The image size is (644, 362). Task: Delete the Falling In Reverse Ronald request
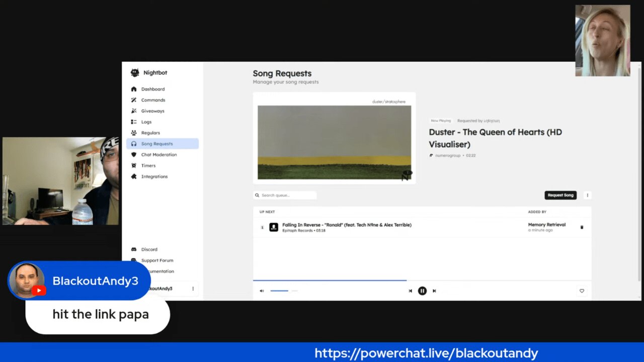pyautogui.click(x=582, y=227)
